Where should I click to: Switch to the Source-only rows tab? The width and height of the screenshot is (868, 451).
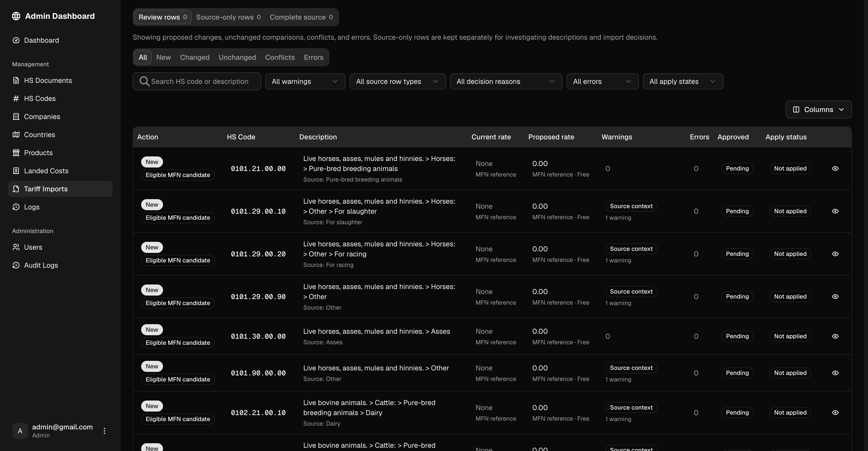tap(228, 17)
